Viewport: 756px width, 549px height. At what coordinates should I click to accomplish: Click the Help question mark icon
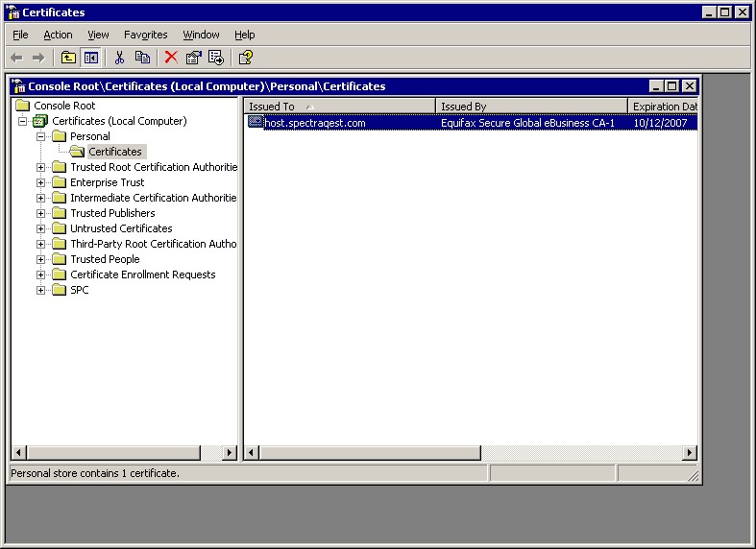(x=246, y=58)
